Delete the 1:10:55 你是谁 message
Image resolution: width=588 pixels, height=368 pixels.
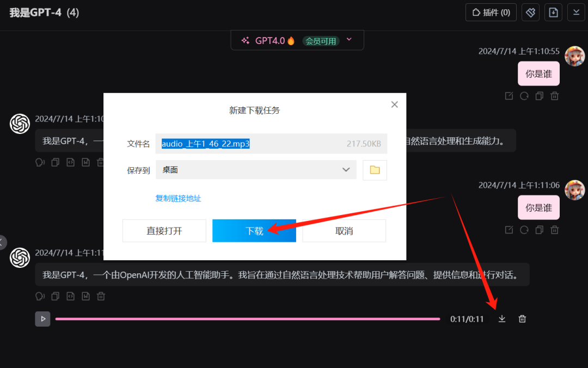click(x=555, y=96)
